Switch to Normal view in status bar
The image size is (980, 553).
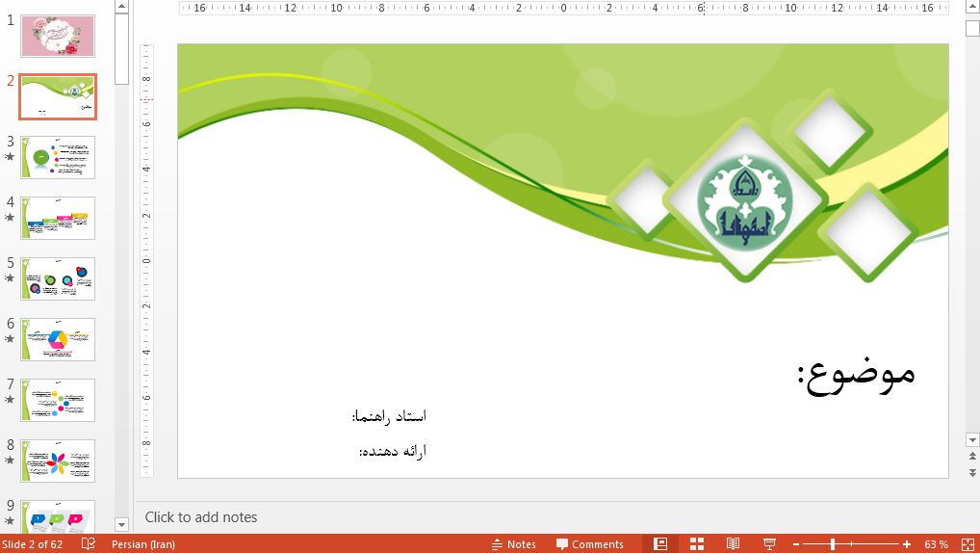point(659,544)
